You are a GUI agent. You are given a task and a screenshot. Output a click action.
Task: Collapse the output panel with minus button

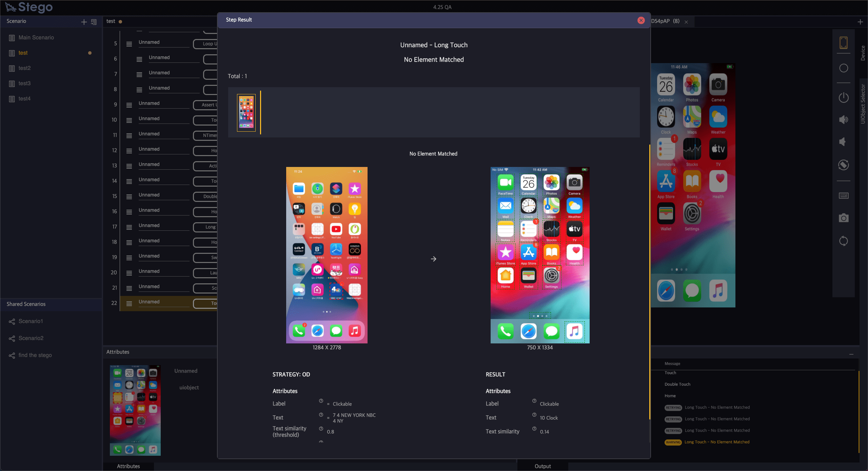(x=851, y=354)
